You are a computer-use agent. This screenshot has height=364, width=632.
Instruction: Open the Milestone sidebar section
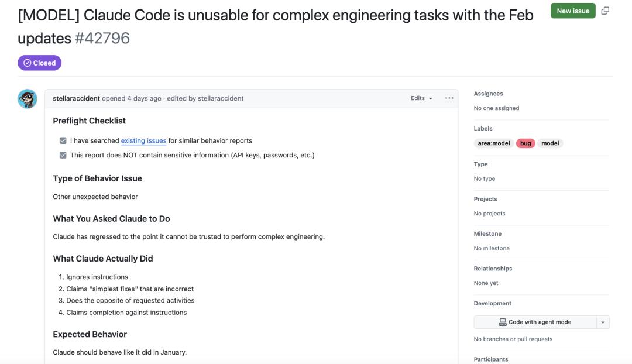coord(486,233)
